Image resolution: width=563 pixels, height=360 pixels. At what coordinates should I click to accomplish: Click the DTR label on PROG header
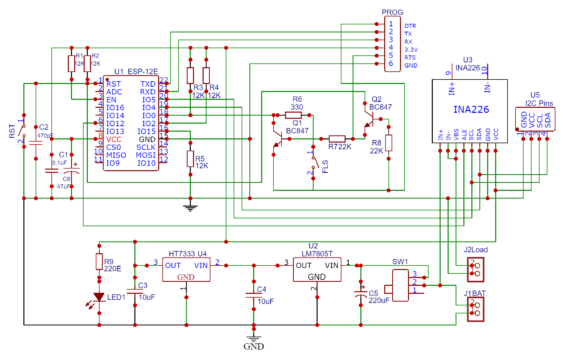click(x=410, y=26)
